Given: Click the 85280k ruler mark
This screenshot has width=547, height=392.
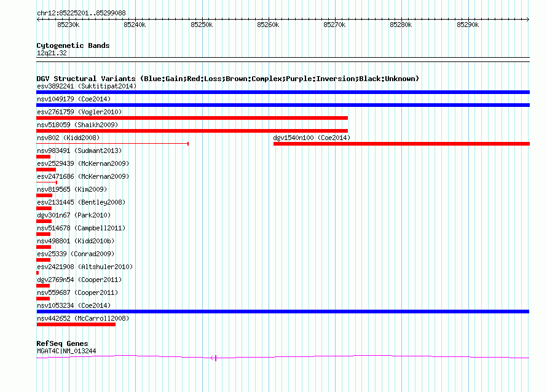Looking at the screenshot, I should [401, 25].
